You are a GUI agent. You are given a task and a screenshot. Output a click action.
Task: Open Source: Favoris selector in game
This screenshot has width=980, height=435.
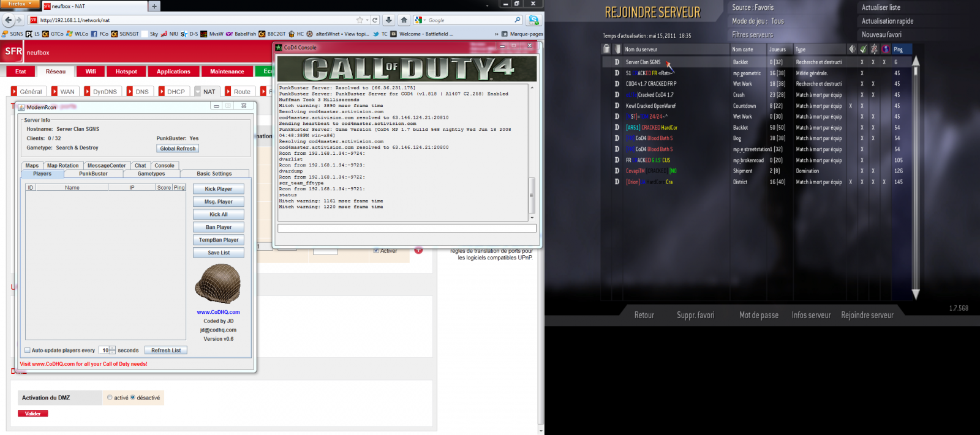pos(753,7)
